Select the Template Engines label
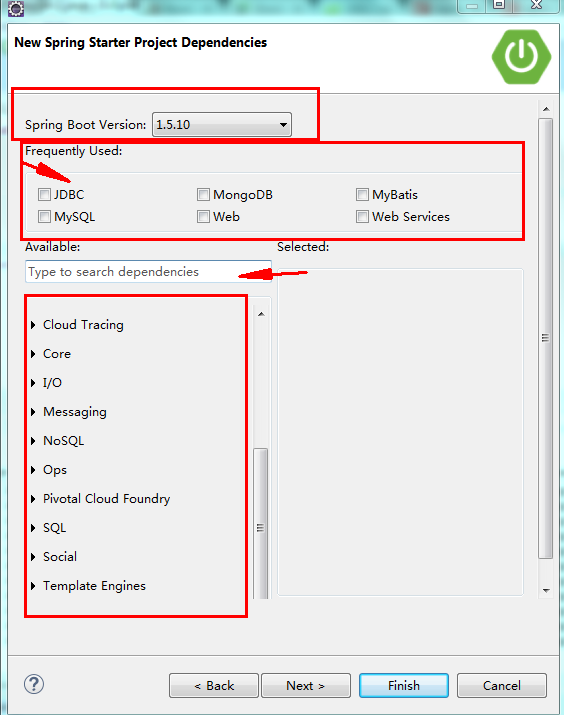This screenshot has height=715, width=564. 94,586
